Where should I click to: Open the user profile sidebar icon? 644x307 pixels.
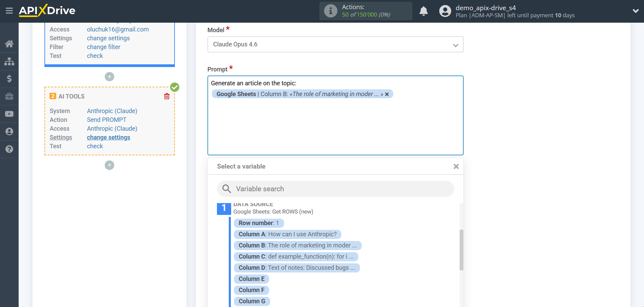[x=9, y=132]
